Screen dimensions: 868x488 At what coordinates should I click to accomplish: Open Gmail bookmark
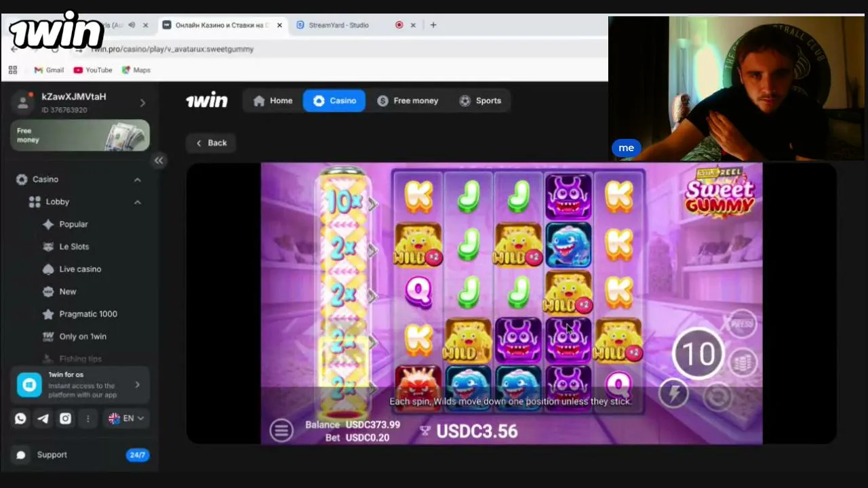point(49,70)
